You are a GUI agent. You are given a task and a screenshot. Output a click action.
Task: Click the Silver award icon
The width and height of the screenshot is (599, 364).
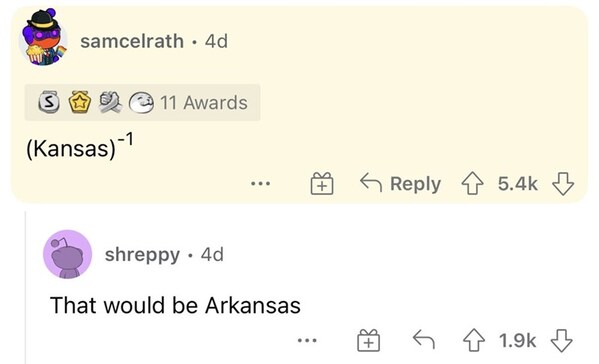(49, 102)
